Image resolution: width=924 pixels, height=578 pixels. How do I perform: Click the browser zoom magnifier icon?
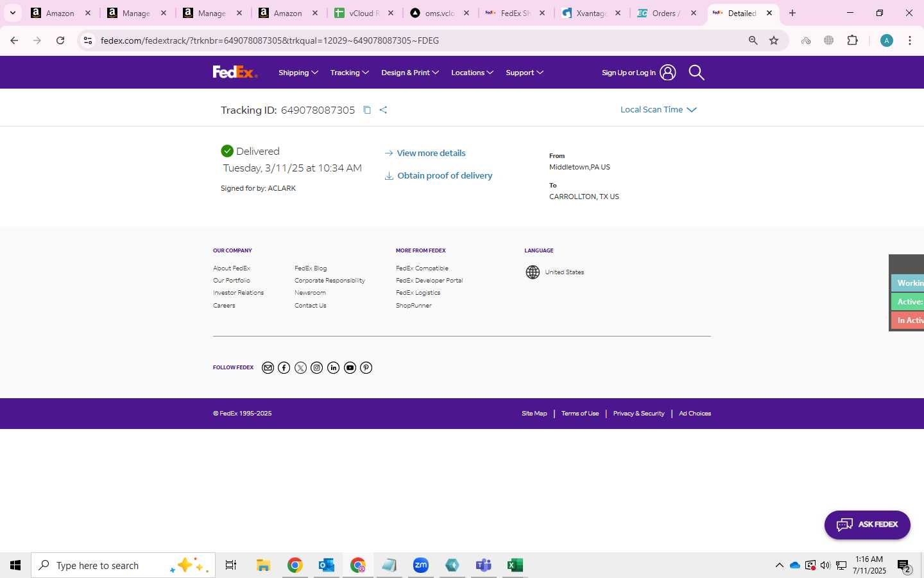tap(753, 40)
